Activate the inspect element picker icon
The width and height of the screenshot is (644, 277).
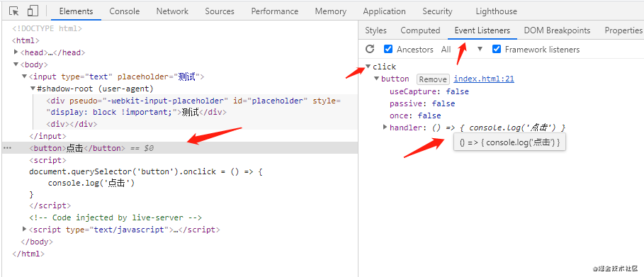(13, 11)
